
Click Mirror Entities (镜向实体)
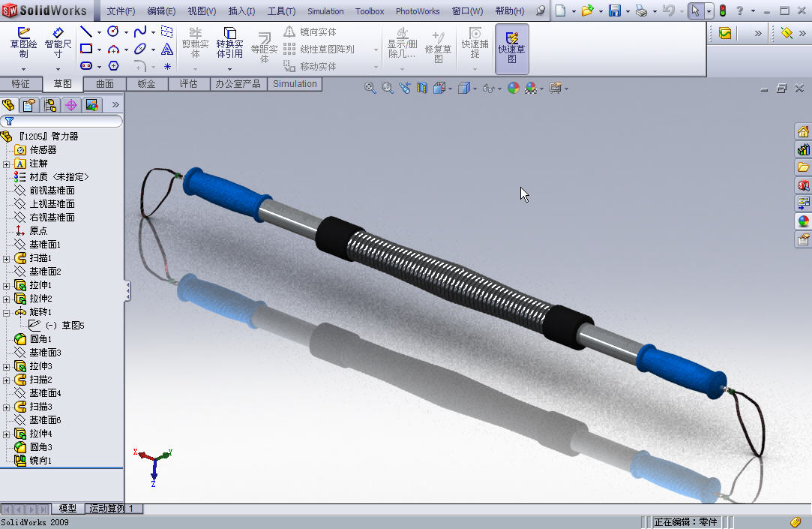click(x=310, y=32)
